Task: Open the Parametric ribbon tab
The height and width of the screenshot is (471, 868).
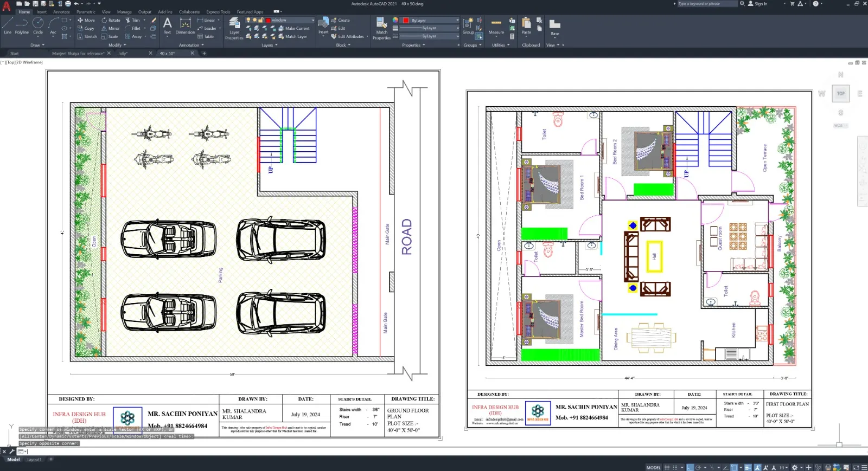Action: click(86, 11)
